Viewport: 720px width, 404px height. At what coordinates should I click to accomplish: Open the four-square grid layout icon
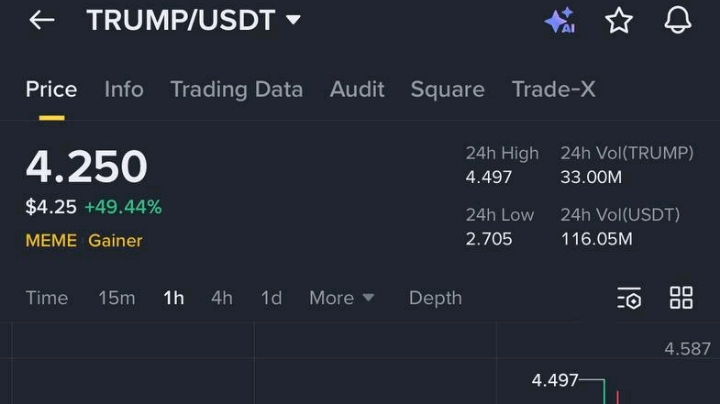681,298
